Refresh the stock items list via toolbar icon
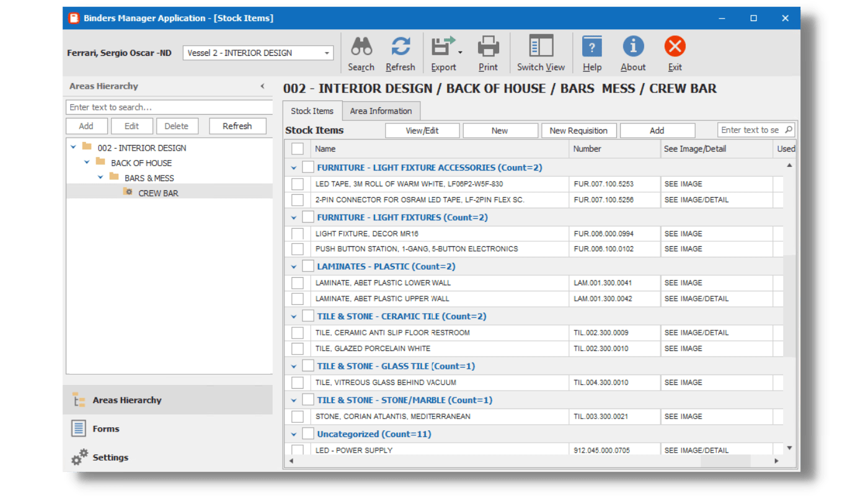Screen dimensions: 868x496 coord(401,53)
